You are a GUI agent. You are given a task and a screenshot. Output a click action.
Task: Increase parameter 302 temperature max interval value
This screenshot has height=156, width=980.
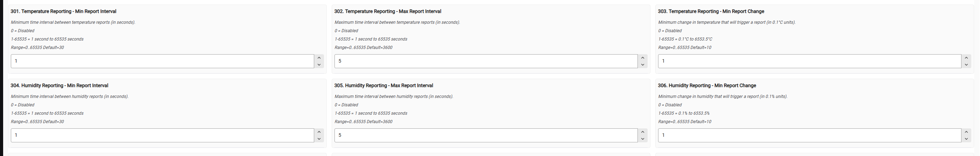642,58
